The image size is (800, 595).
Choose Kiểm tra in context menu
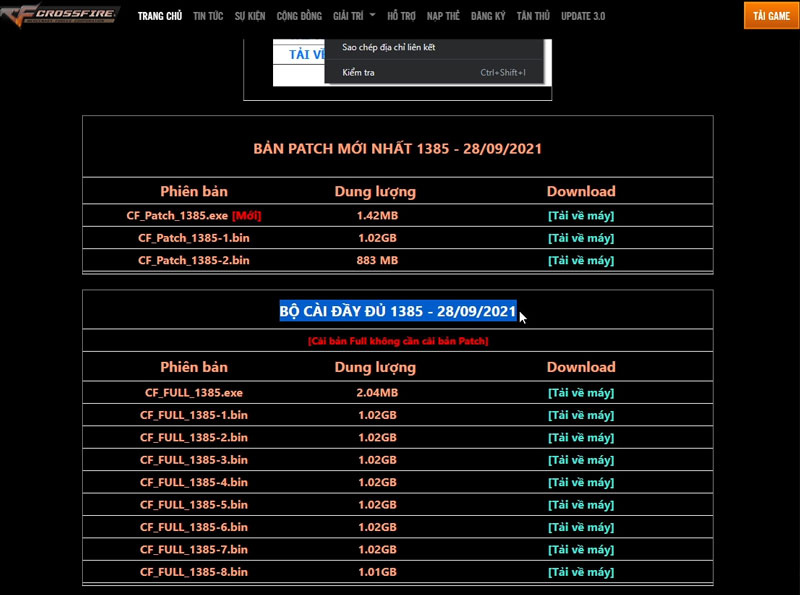point(359,73)
